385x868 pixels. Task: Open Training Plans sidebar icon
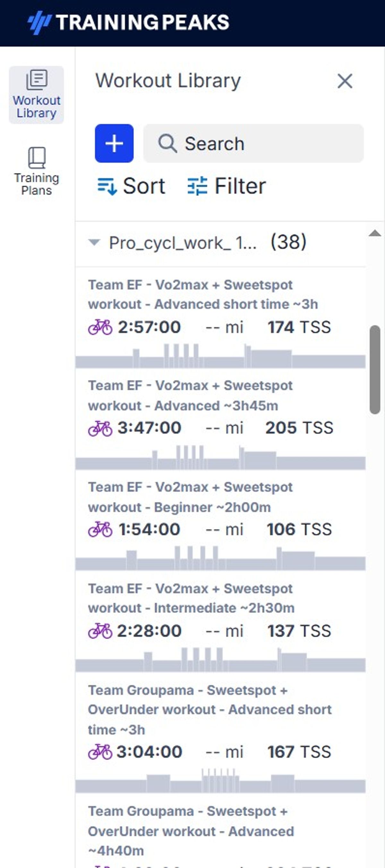point(36,171)
